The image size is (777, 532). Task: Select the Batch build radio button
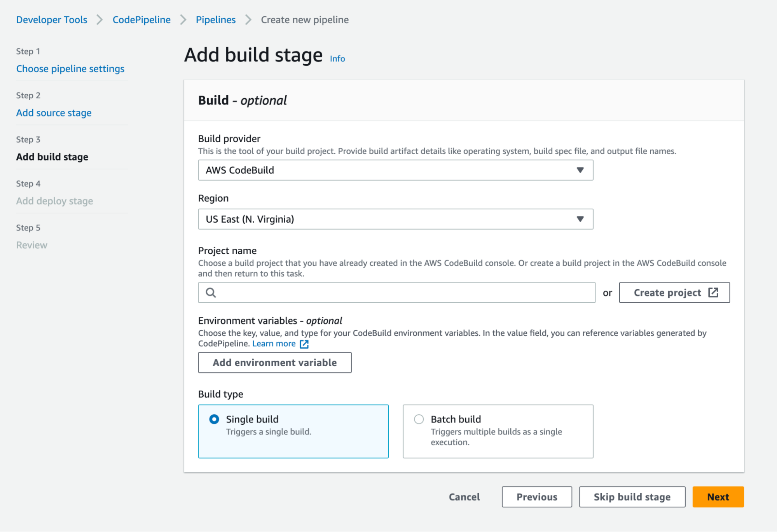pos(419,419)
